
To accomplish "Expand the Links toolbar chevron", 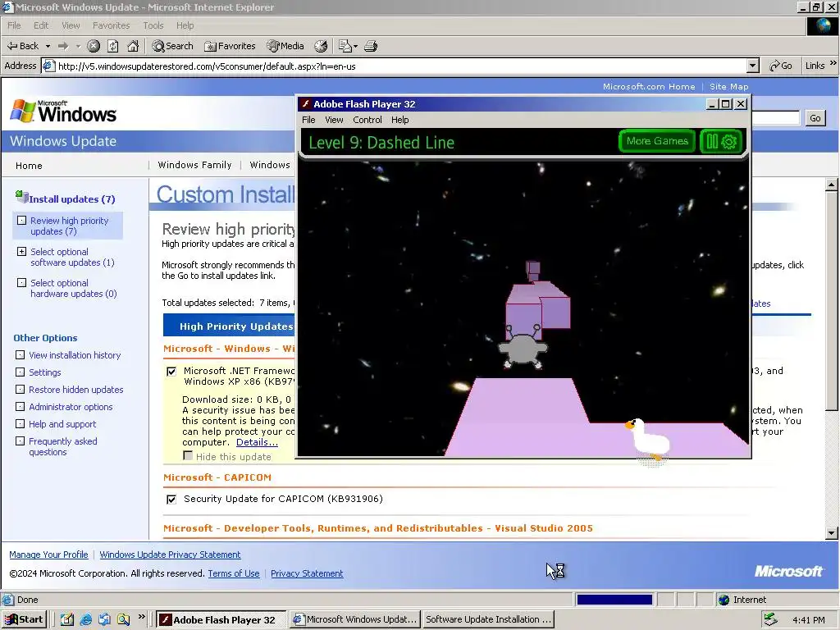I will tap(833, 64).
